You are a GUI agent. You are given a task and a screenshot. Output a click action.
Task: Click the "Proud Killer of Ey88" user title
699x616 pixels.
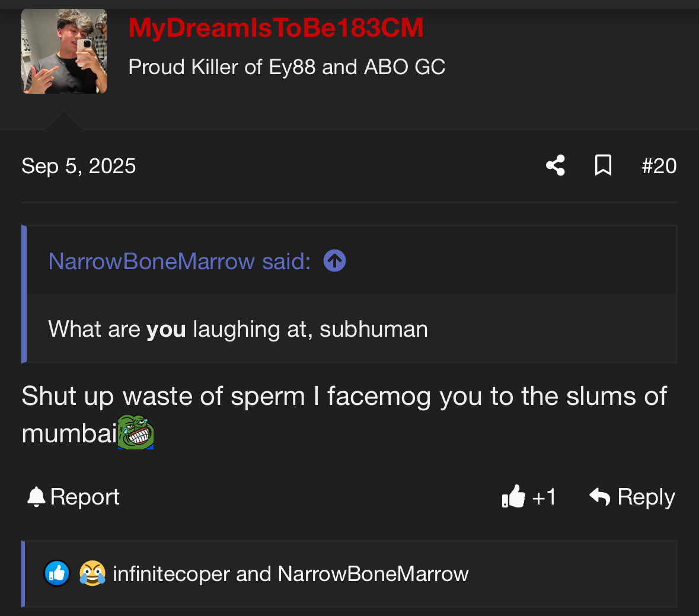(x=286, y=67)
